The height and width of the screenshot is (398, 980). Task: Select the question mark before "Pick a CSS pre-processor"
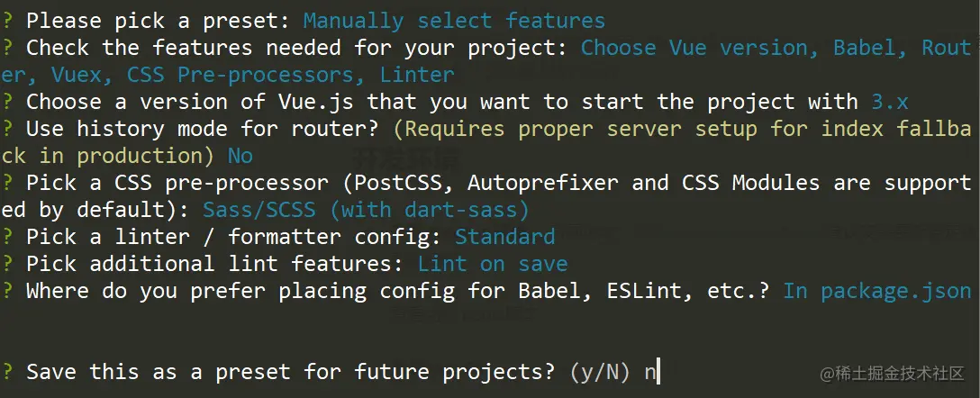click(x=6, y=183)
